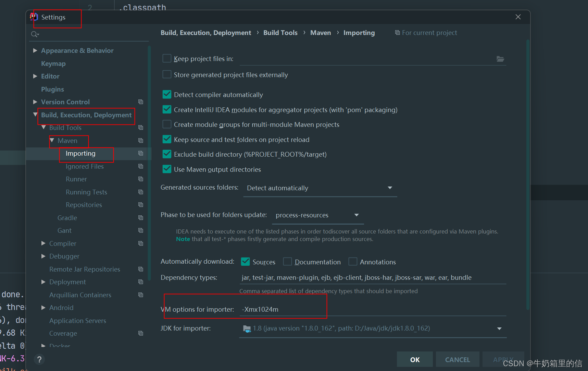Click the project-level icon beside Coverage
Viewport: 588px width, 371px height.
(140, 333)
